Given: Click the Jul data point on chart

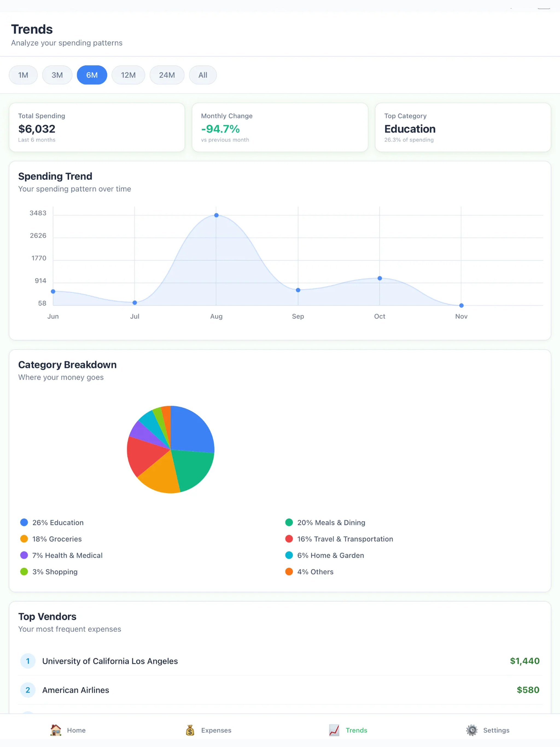Looking at the screenshot, I should click(x=135, y=303).
